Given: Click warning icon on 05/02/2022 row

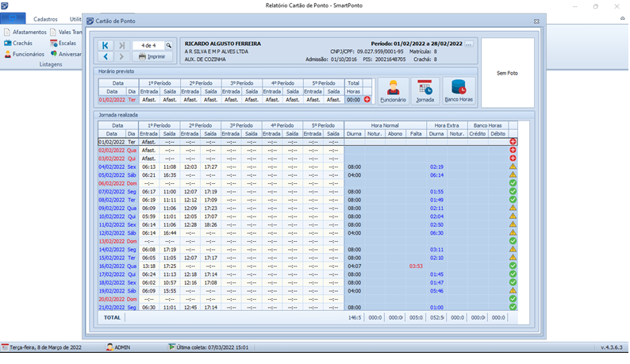Looking at the screenshot, I should coord(513,174).
